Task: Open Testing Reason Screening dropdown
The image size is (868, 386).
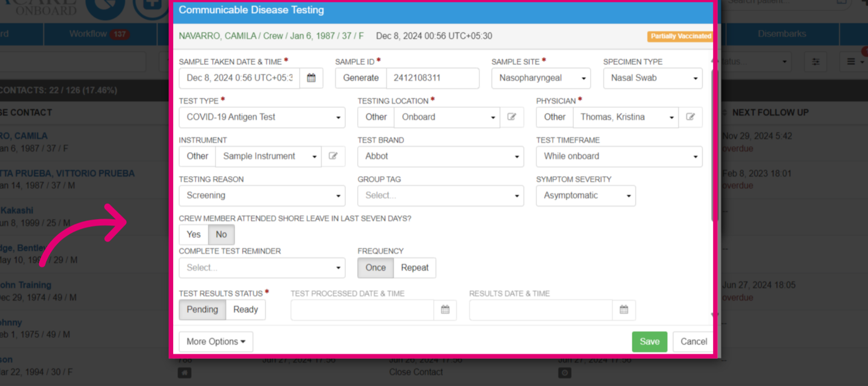Action: (x=262, y=195)
